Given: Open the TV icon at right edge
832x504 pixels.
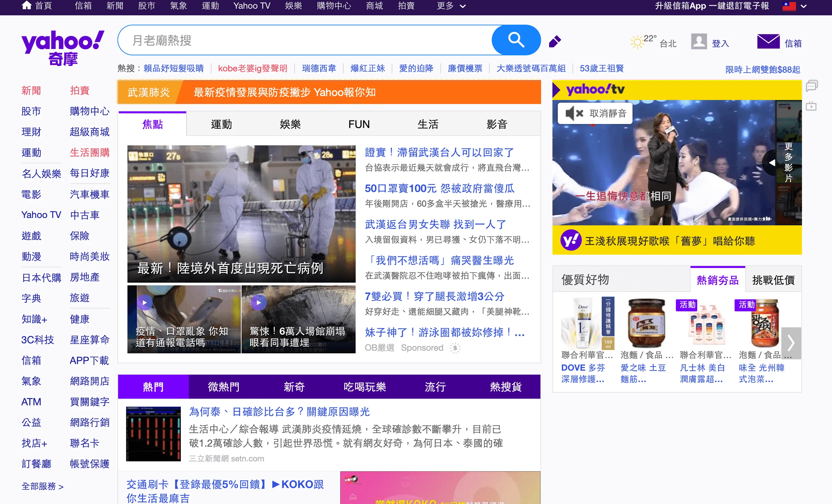Looking at the screenshot, I should point(811,106).
